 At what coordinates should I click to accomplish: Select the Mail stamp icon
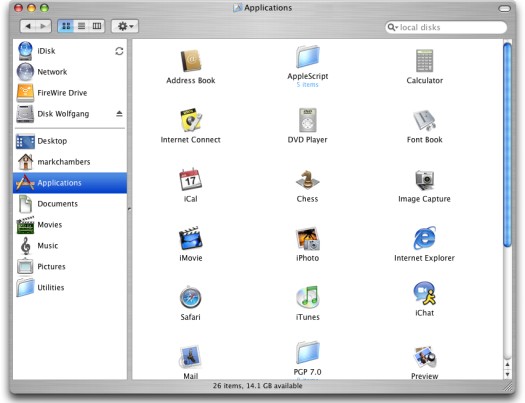point(191,357)
